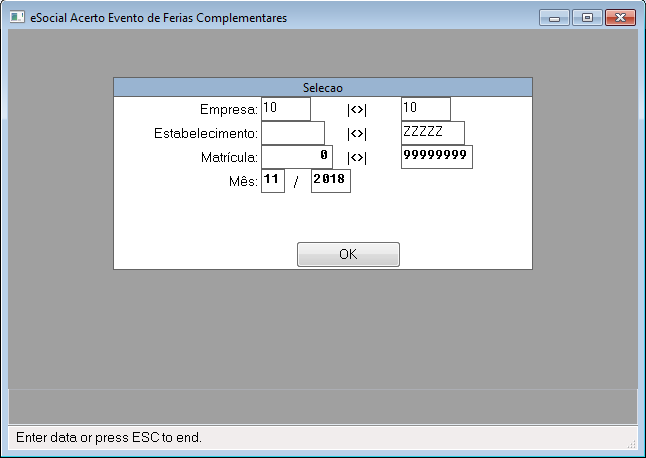646x458 pixels.
Task: Click the |<>| range symbol beside Empresa
Action: pos(357,110)
